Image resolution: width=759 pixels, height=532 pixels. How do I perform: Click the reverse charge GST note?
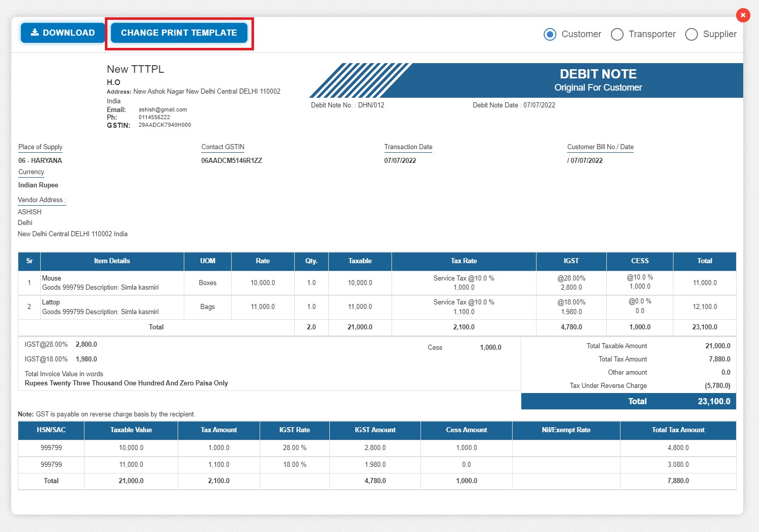106,414
